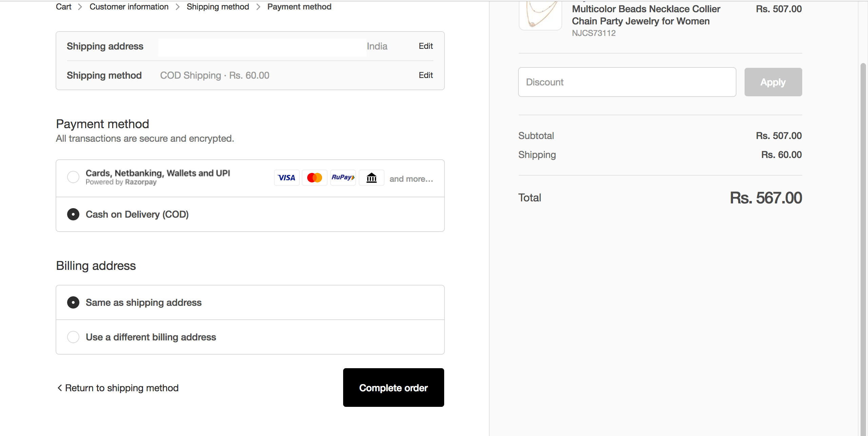Select the Visa card icon
The width and height of the screenshot is (868, 436).
tap(287, 177)
